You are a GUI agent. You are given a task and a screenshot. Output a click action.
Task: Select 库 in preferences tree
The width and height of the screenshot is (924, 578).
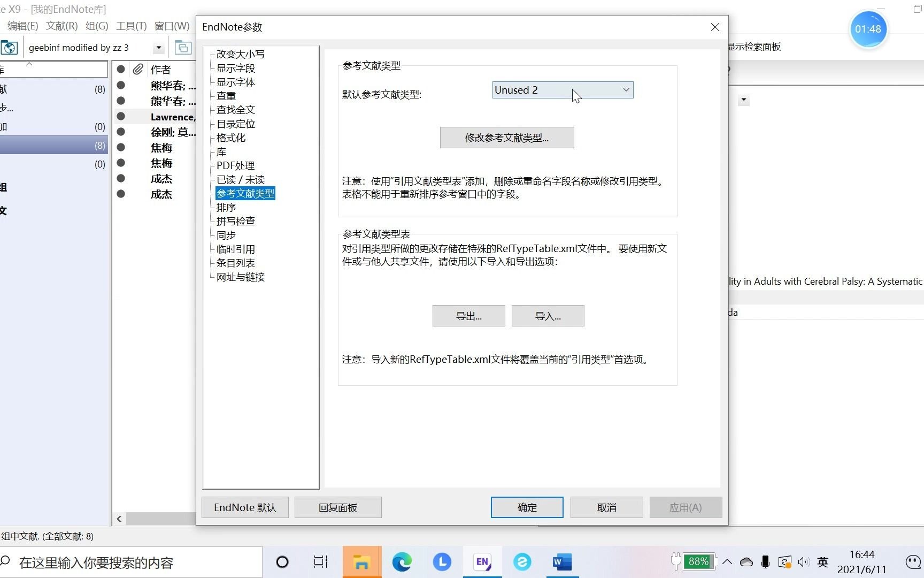click(221, 151)
